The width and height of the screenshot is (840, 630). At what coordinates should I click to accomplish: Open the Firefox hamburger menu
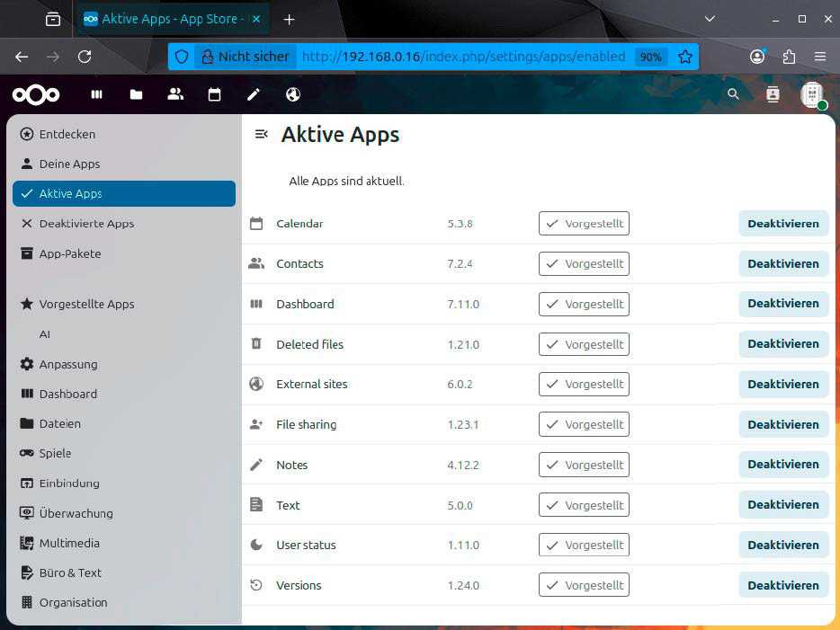pos(820,57)
